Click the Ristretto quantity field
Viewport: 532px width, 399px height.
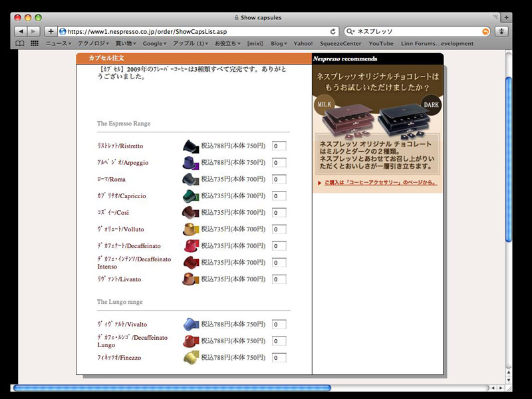[x=279, y=146]
